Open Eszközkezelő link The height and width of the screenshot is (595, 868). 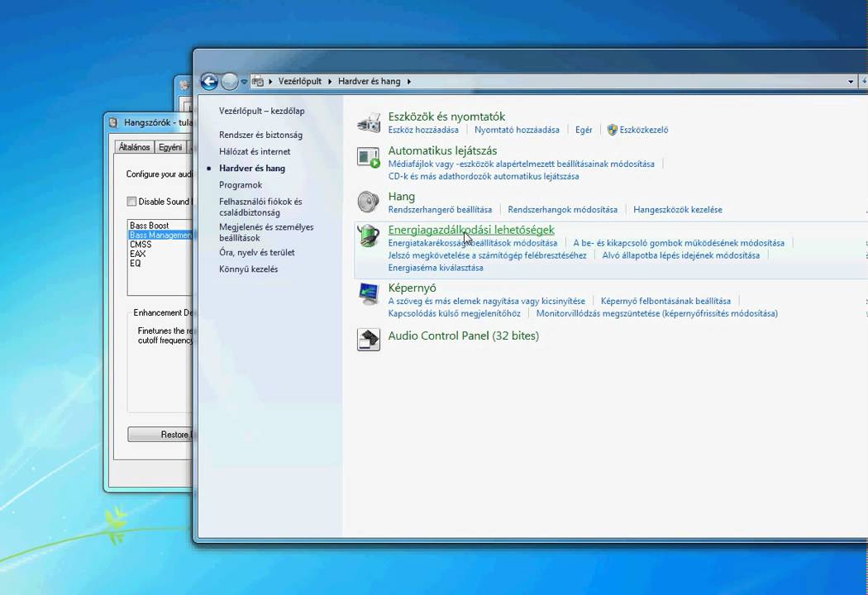[x=644, y=130]
